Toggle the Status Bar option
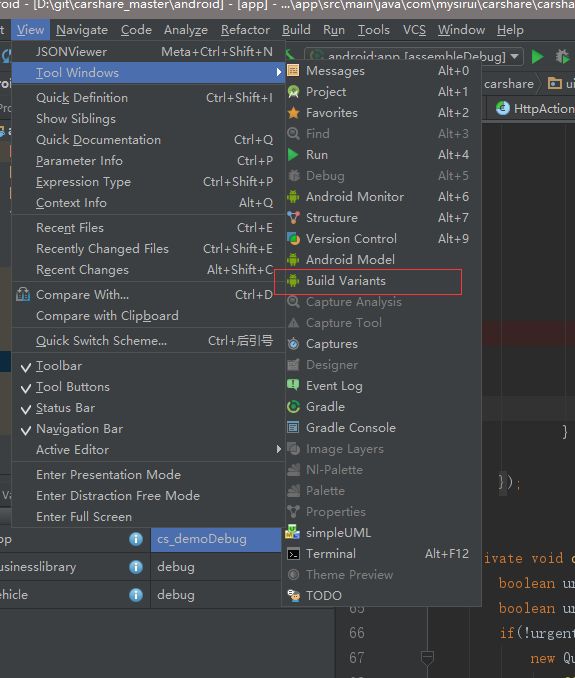 click(148, 408)
